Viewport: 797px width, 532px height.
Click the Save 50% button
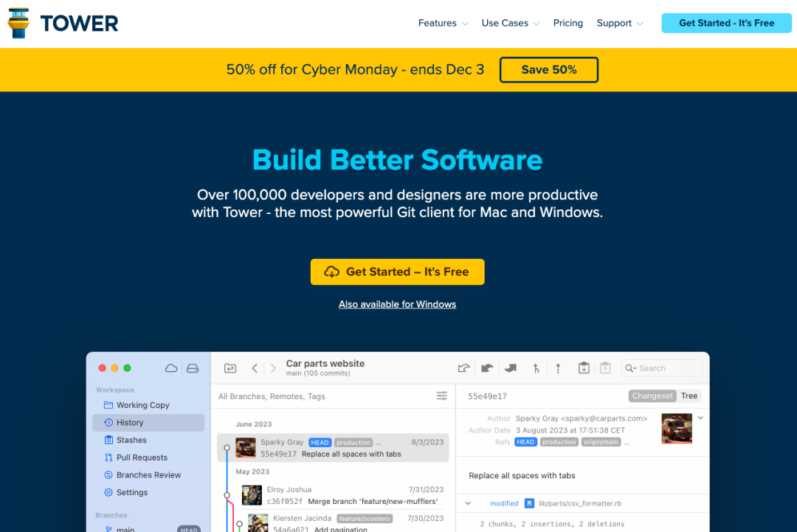(x=548, y=69)
